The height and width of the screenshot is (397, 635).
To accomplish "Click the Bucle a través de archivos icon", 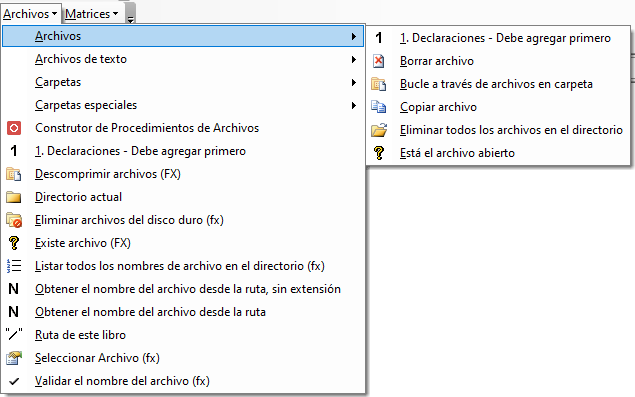I will click(x=379, y=84).
